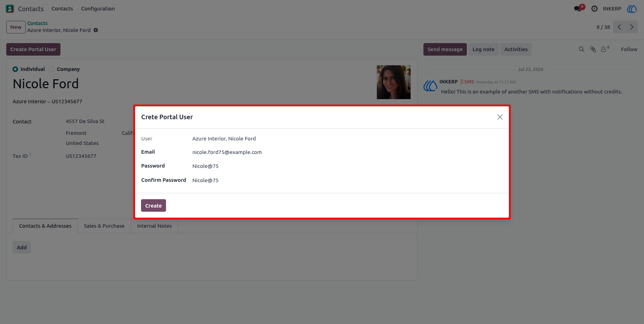Click INKERP avatar in SMS message
The width and height of the screenshot is (644, 324).
pos(430,86)
